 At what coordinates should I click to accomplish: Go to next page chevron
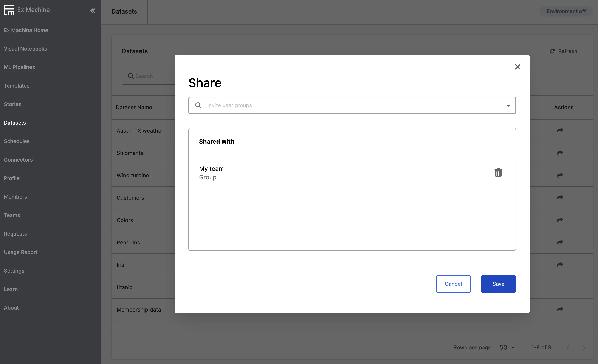(584, 347)
